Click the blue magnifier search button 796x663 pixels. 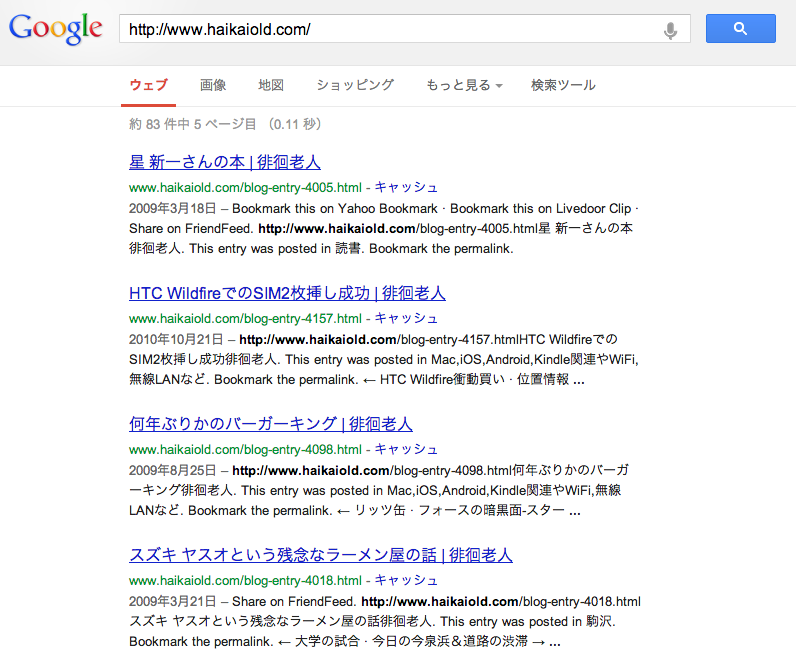click(x=741, y=28)
